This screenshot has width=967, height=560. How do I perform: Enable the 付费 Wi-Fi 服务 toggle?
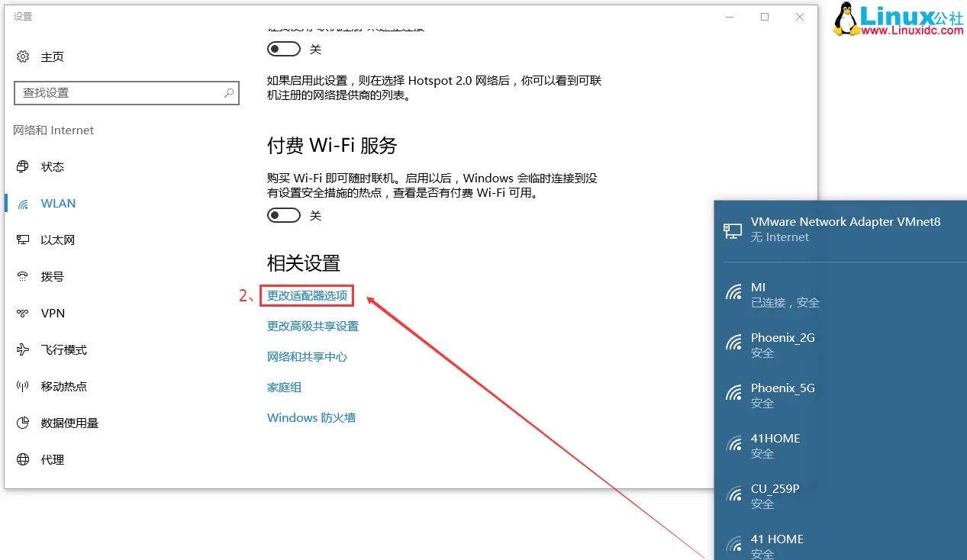[284, 215]
